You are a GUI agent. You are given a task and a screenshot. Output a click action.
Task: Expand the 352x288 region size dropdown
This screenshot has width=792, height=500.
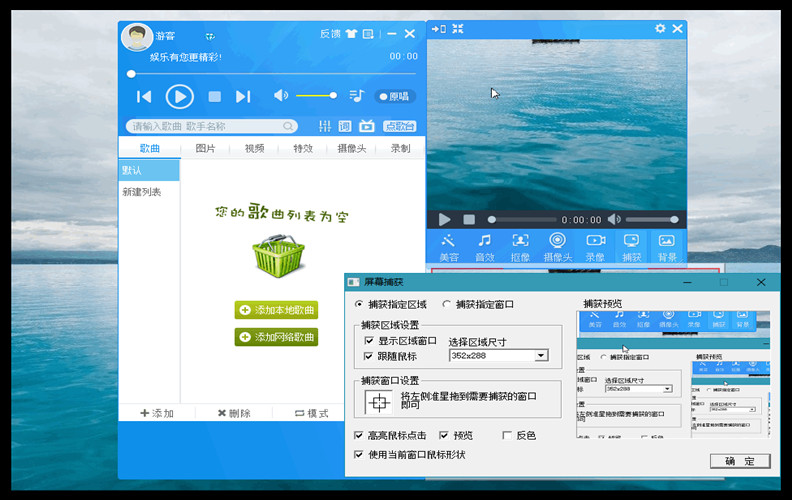click(541, 355)
